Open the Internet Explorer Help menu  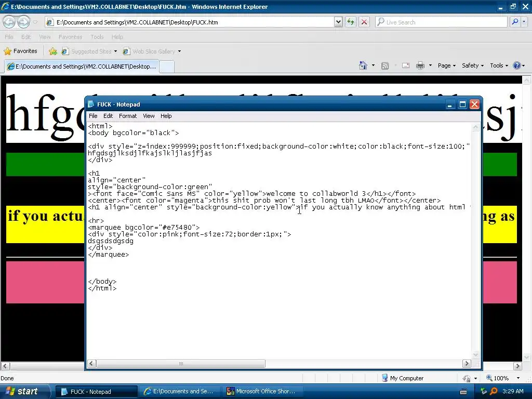pos(117,37)
